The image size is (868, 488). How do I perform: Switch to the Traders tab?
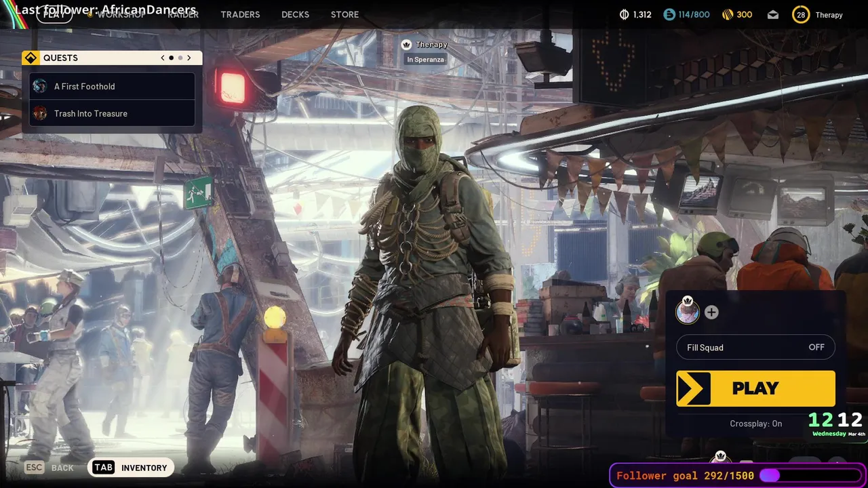point(240,14)
